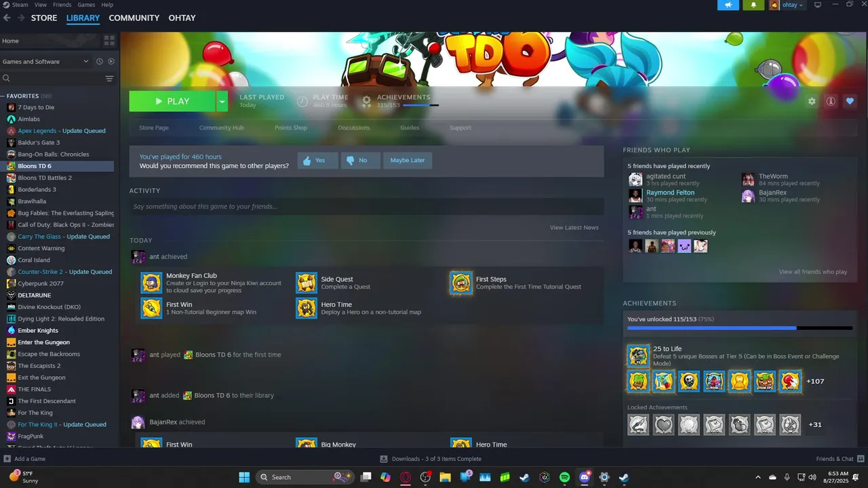Open the Steam menu
This screenshot has height=488, width=868.
[x=20, y=5]
